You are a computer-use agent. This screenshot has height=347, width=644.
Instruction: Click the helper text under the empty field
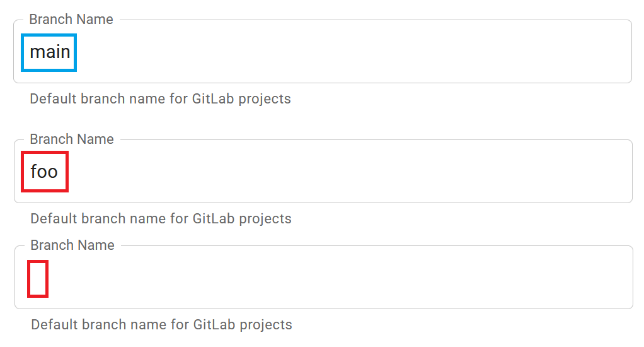(161, 325)
